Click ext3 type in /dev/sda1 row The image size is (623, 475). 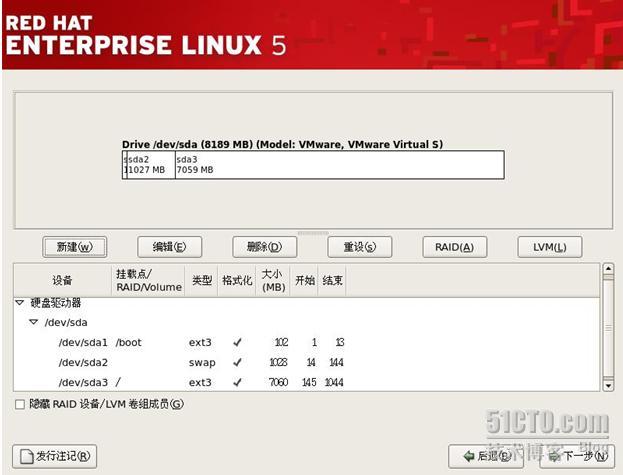200,342
